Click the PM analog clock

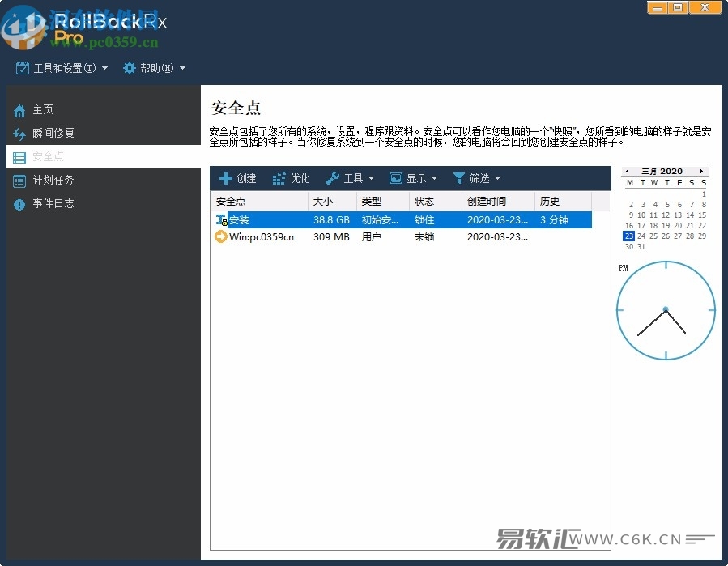666,310
